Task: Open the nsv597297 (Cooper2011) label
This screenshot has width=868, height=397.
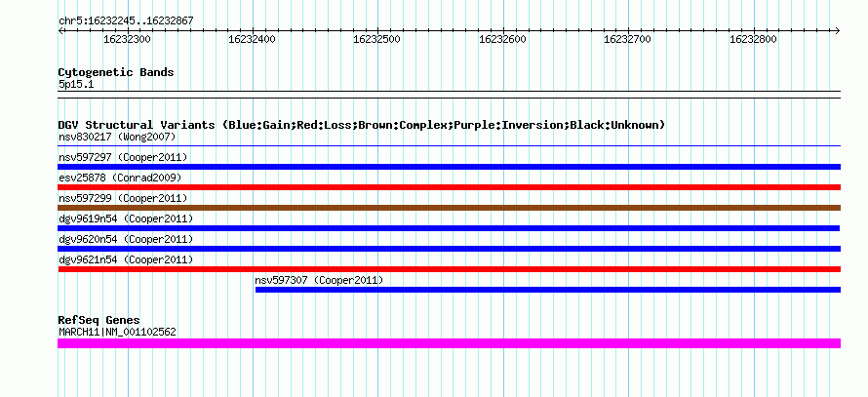Action: click(123, 157)
